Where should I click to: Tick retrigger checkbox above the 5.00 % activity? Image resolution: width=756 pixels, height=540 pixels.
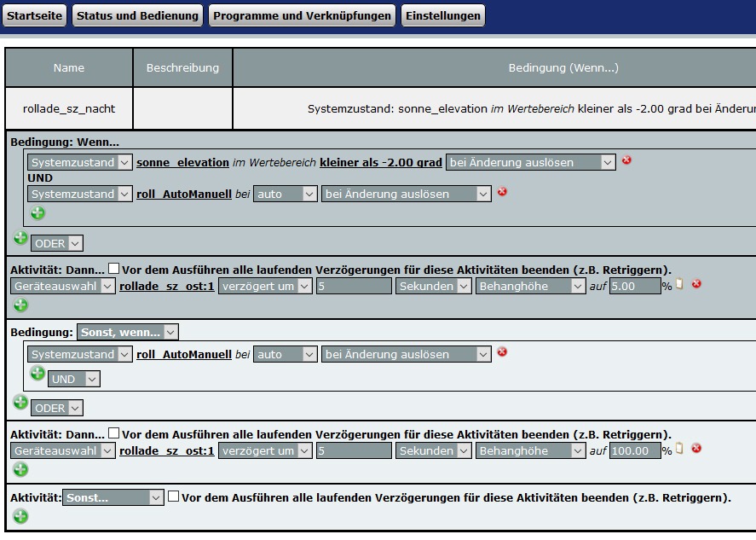tap(114, 269)
